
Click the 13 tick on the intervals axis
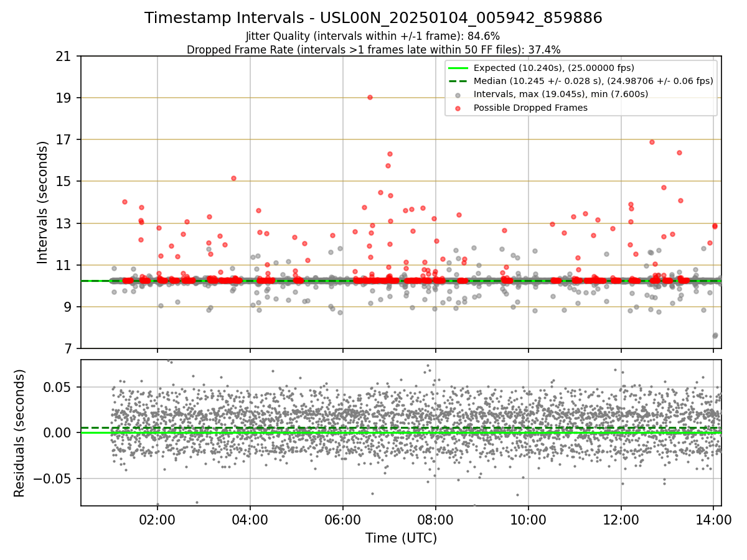63,223
